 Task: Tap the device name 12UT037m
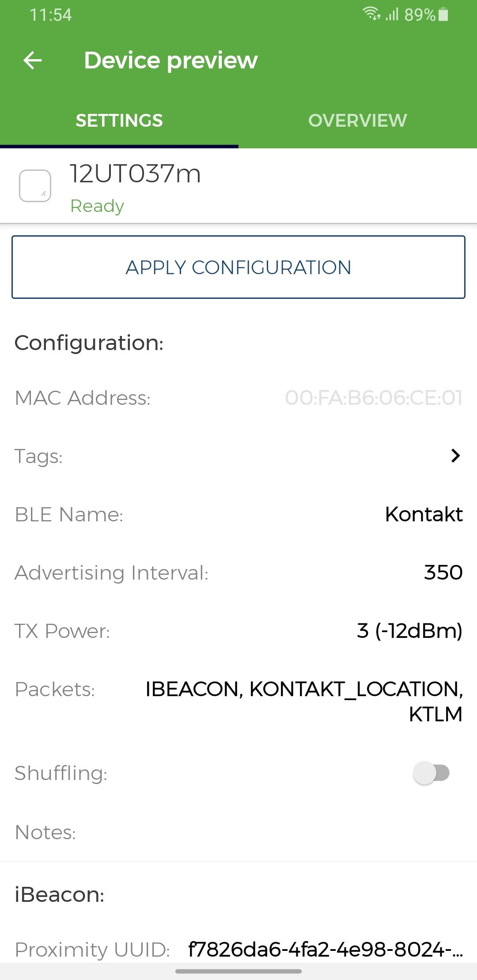pos(135,173)
